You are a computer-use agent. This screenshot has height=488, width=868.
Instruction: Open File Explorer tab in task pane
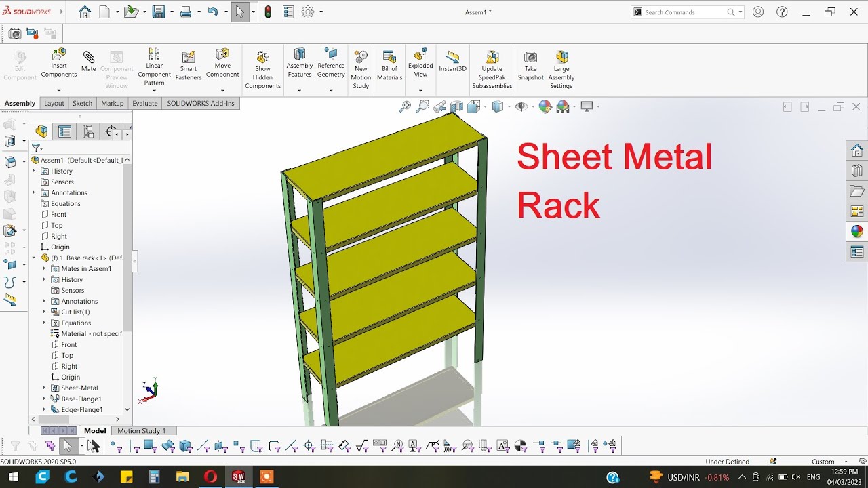[x=857, y=191]
